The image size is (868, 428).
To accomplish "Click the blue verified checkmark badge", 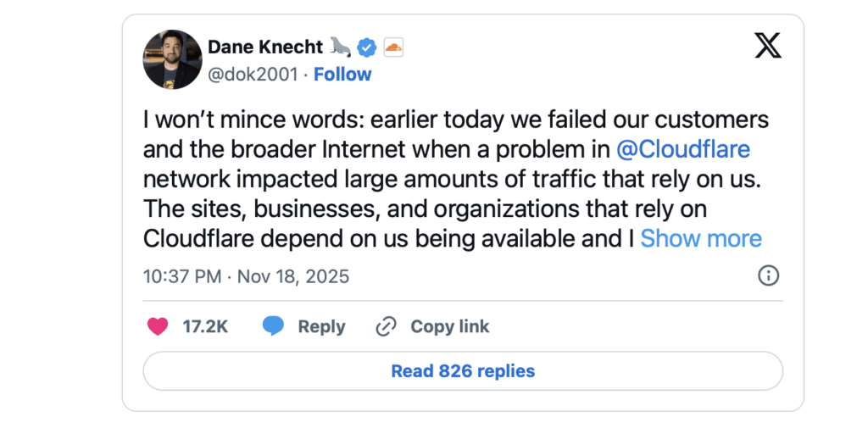I will (x=366, y=47).
